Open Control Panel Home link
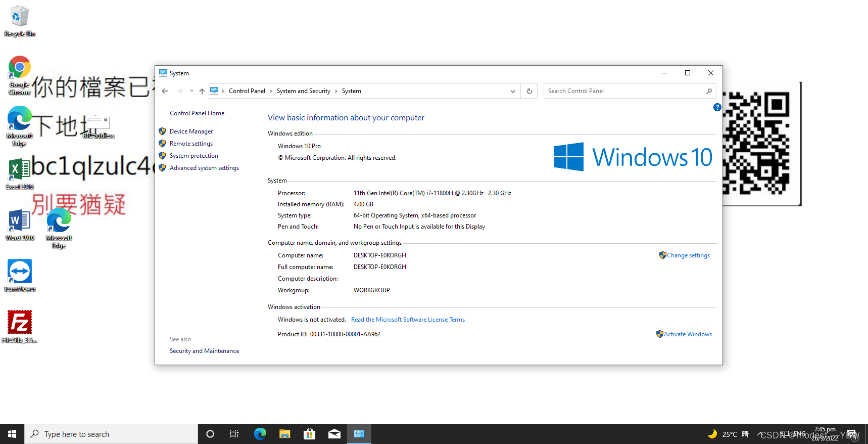The image size is (868, 444). pyautogui.click(x=197, y=113)
